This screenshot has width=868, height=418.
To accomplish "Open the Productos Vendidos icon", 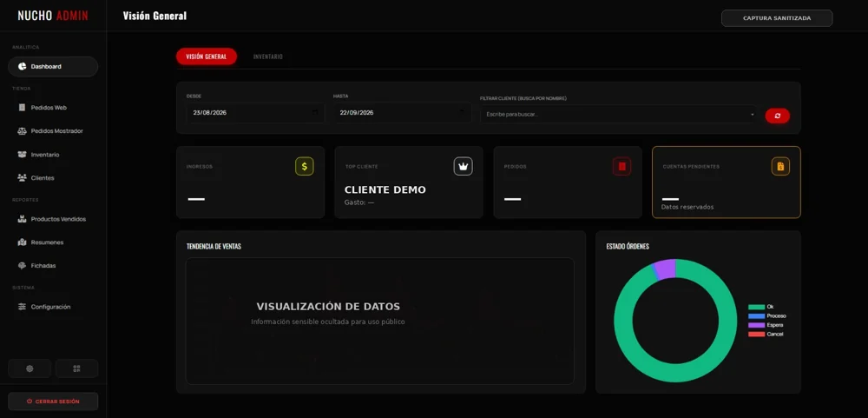I will point(23,219).
